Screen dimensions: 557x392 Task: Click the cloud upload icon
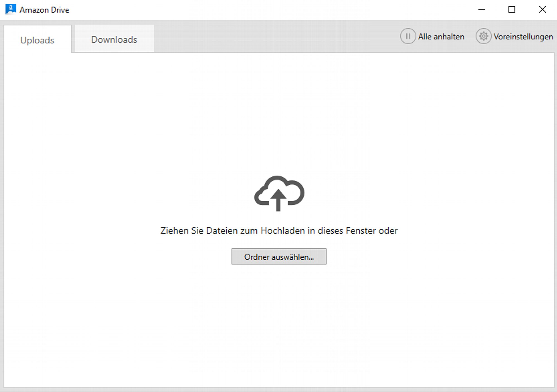(x=279, y=193)
